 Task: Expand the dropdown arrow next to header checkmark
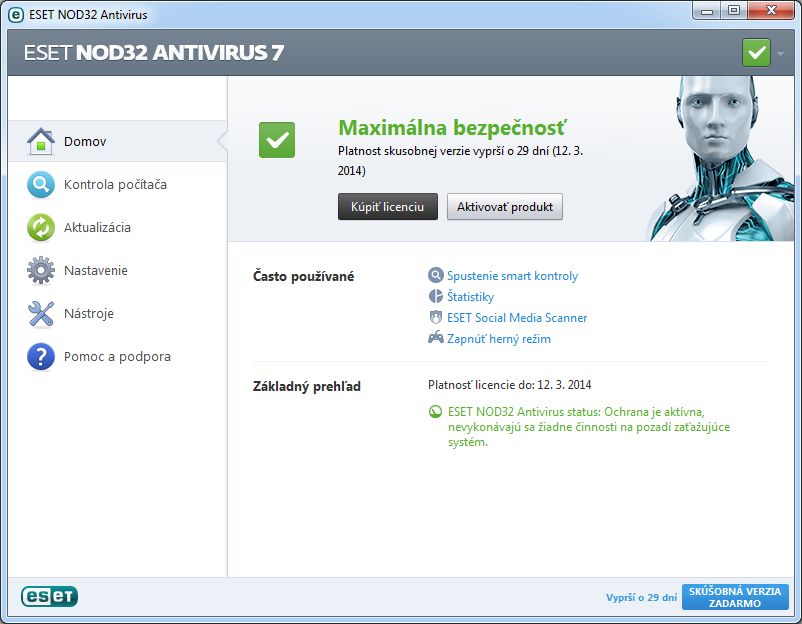780,53
